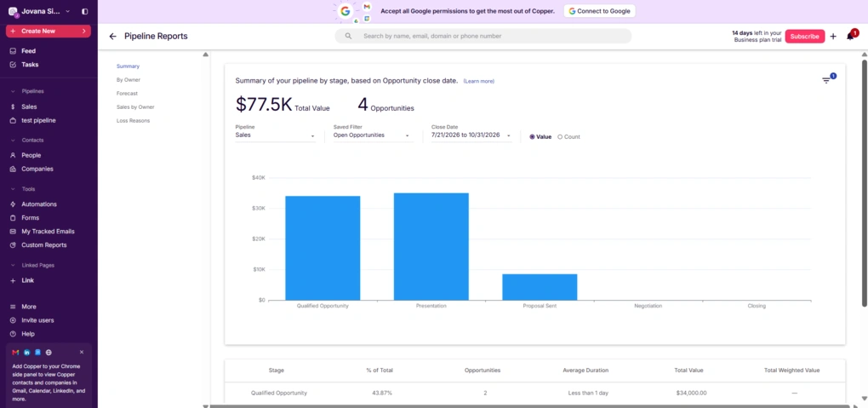The height and width of the screenshot is (408, 868).
Task: Switch to the By Owner report
Action: click(x=128, y=80)
